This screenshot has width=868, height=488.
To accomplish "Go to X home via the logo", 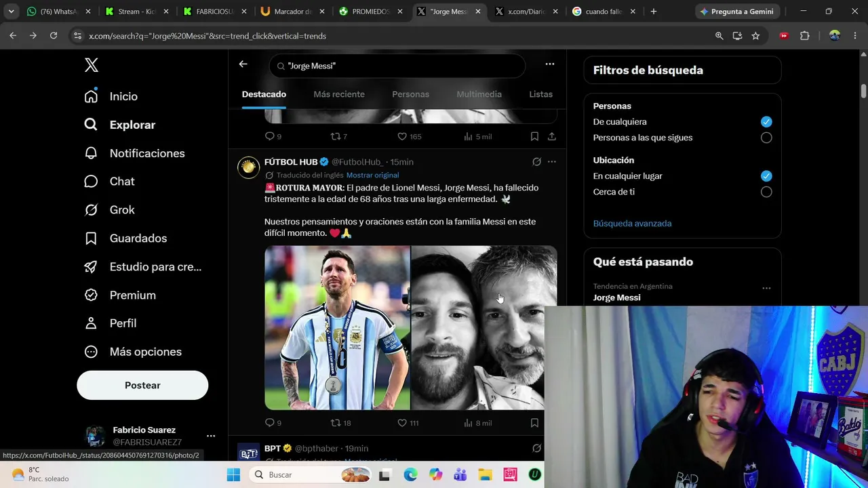I will pos(92,65).
